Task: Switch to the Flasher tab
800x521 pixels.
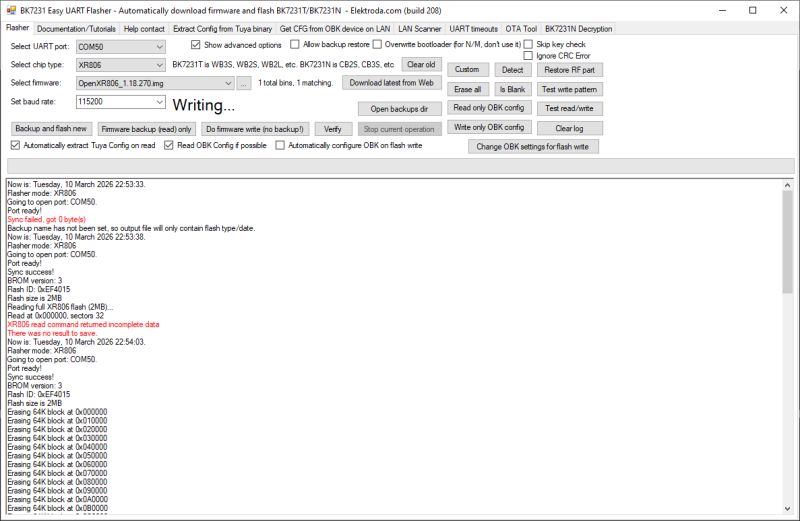Action: pyautogui.click(x=17, y=28)
